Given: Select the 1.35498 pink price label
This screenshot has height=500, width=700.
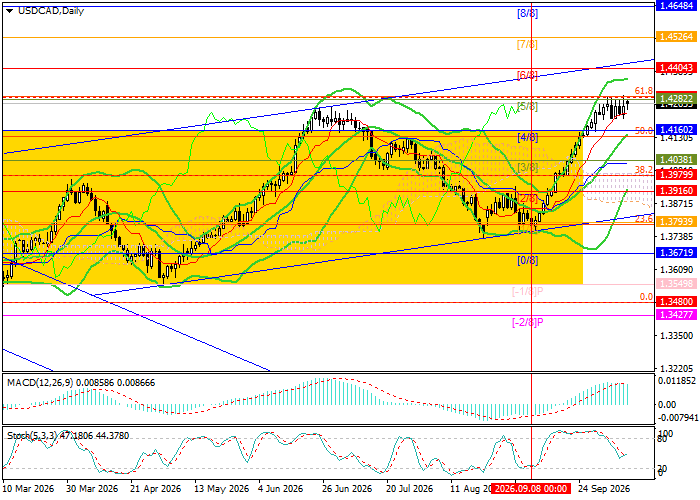Looking at the screenshot, I should [x=676, y=283].
